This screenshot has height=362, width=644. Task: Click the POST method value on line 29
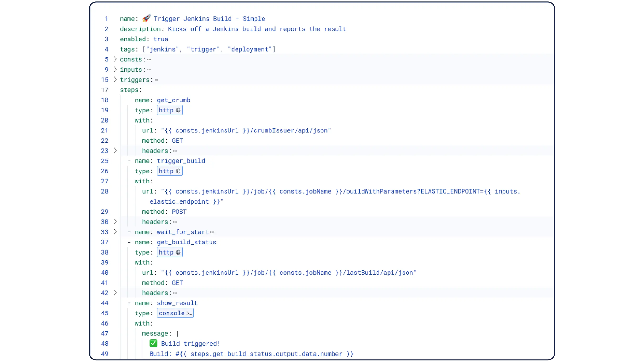tap(179, 212)
